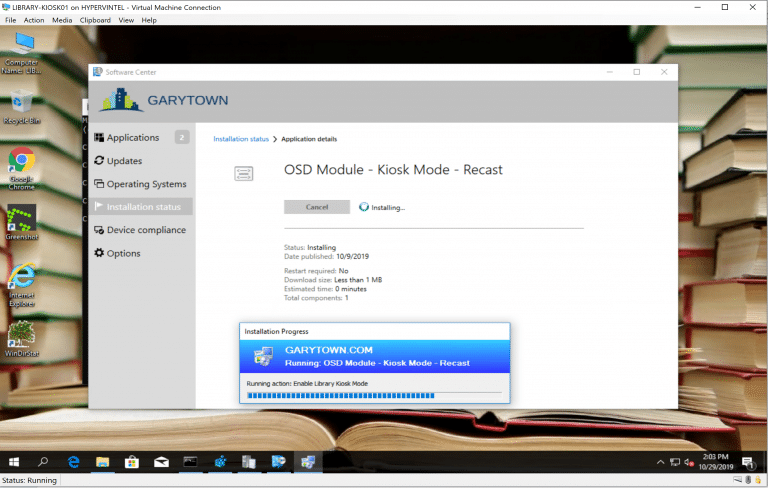
Task: Open WinDirStat from the desktop
Action: (x=22, y=335)
